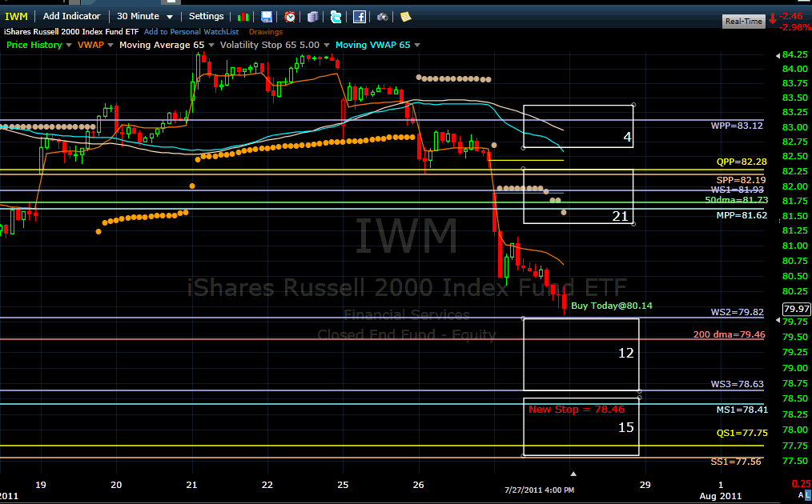Click the time axis triangle marker

click(573, 474)
